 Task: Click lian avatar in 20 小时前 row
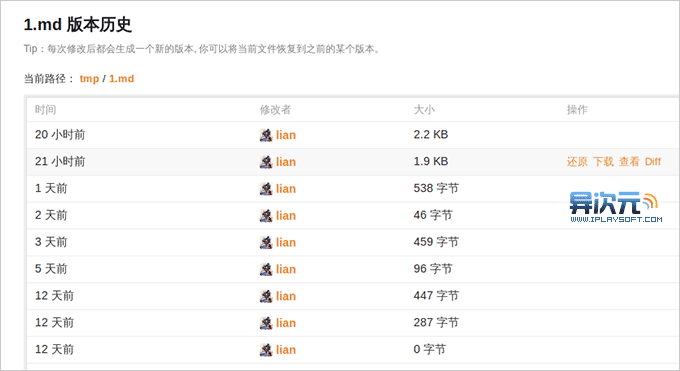(x=266, y=135)
